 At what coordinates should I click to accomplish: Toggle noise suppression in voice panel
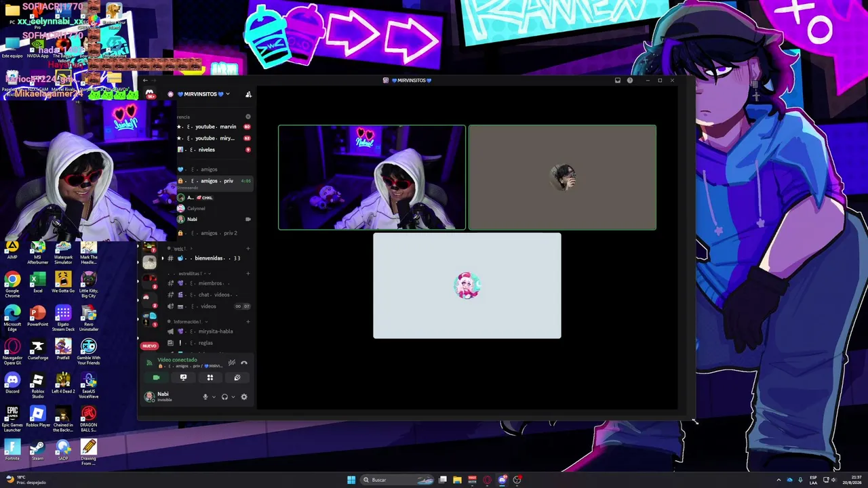231,363
